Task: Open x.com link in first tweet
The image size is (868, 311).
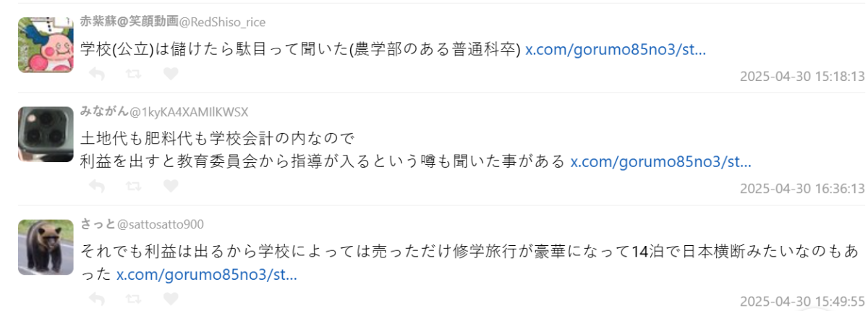Action: [x=615, y=50]
